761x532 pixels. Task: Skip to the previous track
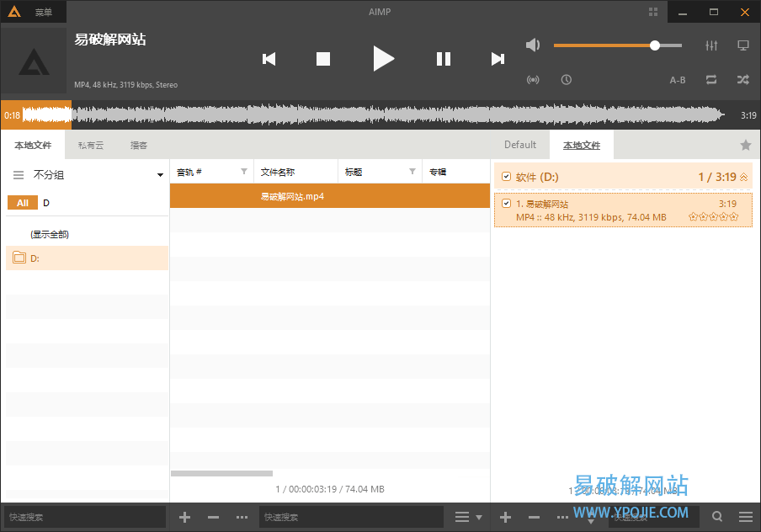(269, 59)
